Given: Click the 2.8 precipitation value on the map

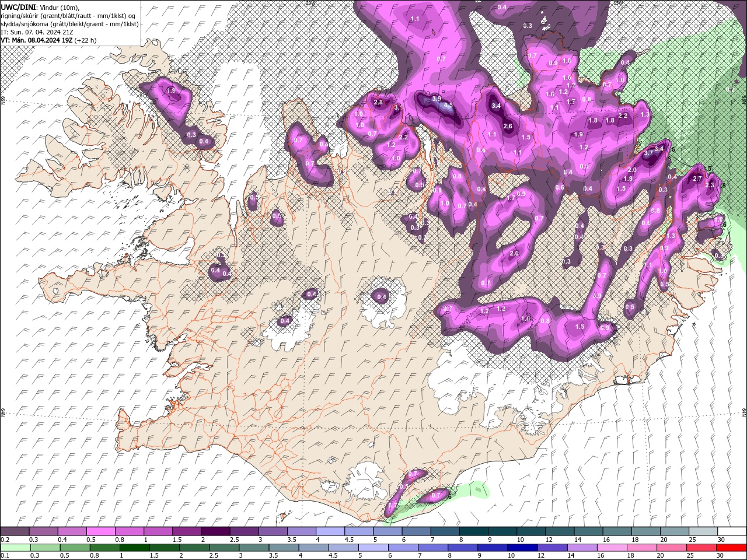Looking at the screenshot, I should pyautogui.click(x=378, y=103).
